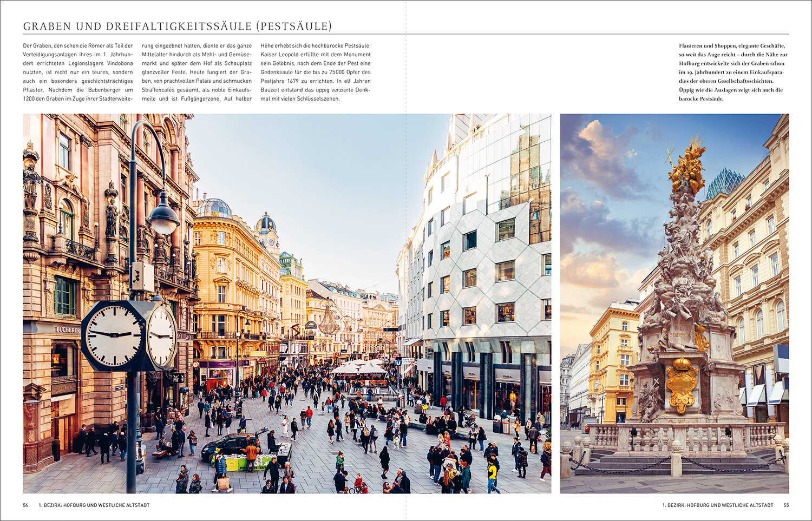Screen dimensions: 812x521
Task: Click the text column beginning Höhe erhebt sich
Action: pyautogui.click(x=316, y=72)
